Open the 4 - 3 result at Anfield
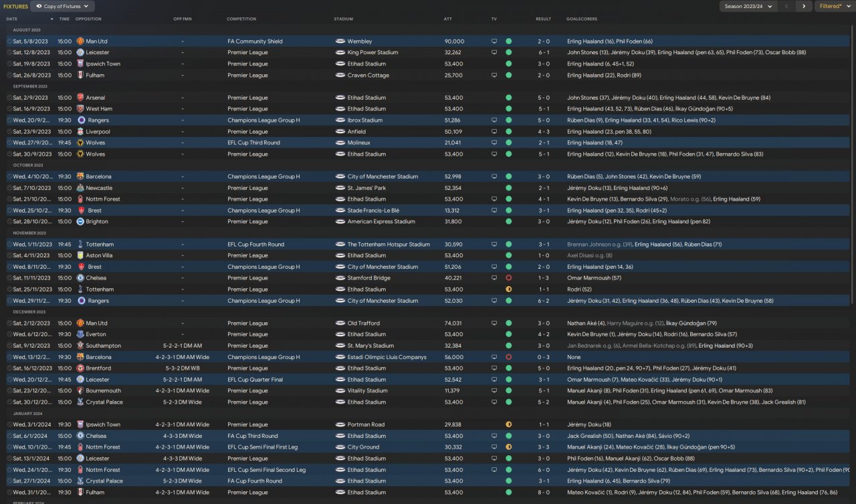 (544, 132)
